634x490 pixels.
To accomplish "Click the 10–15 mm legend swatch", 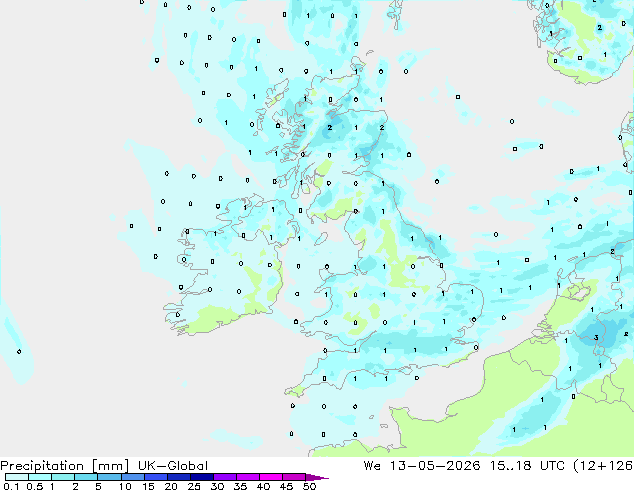I will 132,477.
